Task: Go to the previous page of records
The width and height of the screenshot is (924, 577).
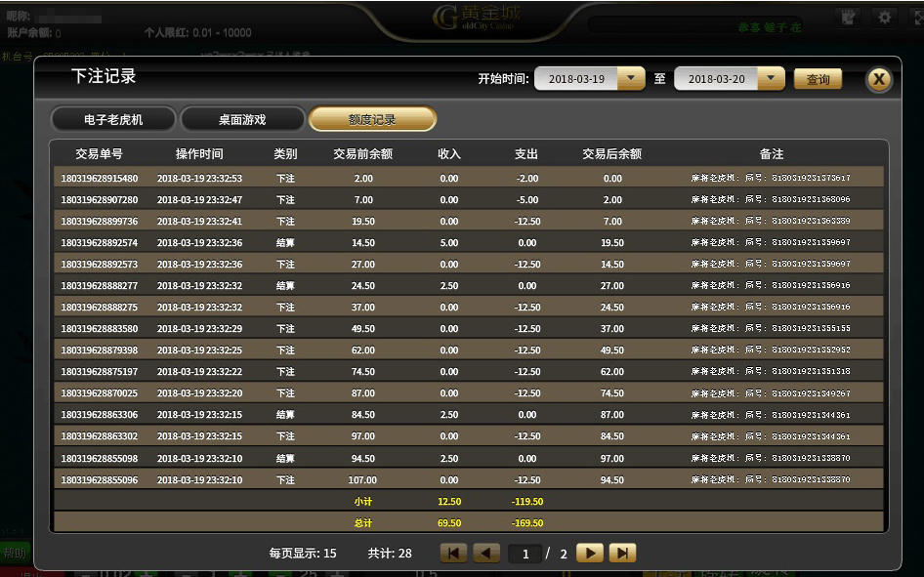Action: 486,553
